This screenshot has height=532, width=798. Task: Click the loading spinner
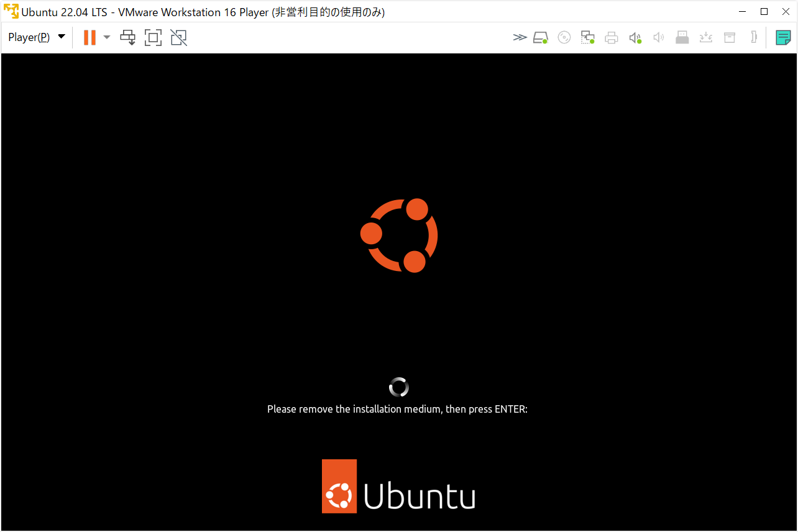pos(398,387)
